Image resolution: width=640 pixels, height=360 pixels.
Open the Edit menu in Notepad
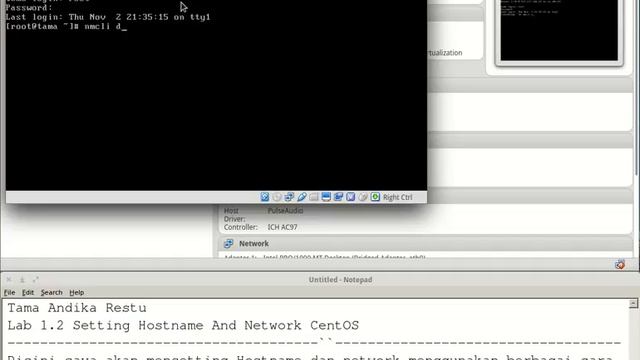[x=28, y=292]
